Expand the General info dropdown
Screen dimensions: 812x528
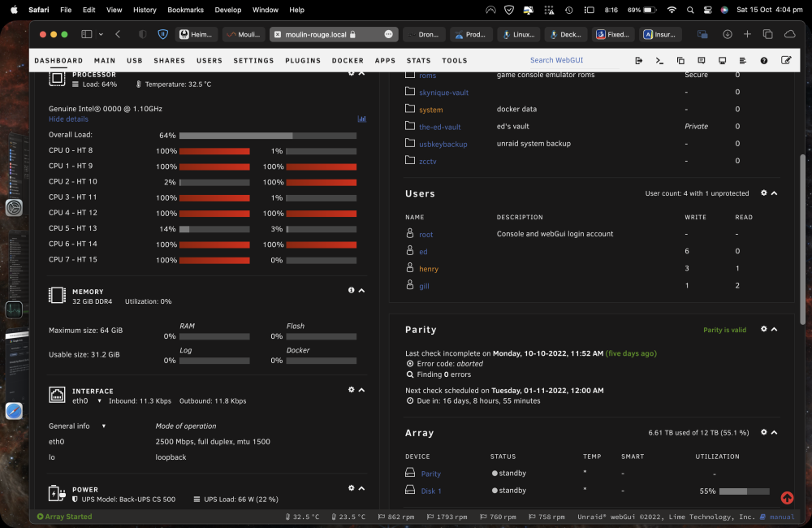[104, 426]
